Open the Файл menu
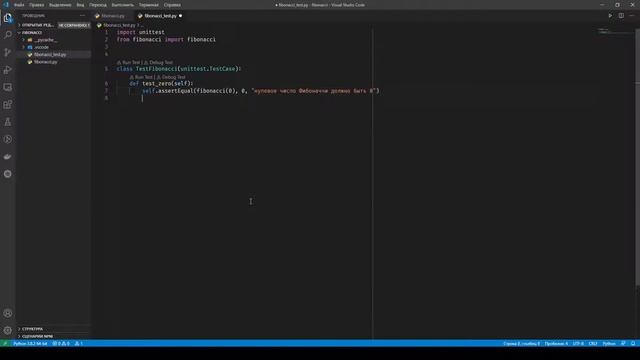Image resolution: width=640 pixels, height=360 pixels. (x=19, y=5)
